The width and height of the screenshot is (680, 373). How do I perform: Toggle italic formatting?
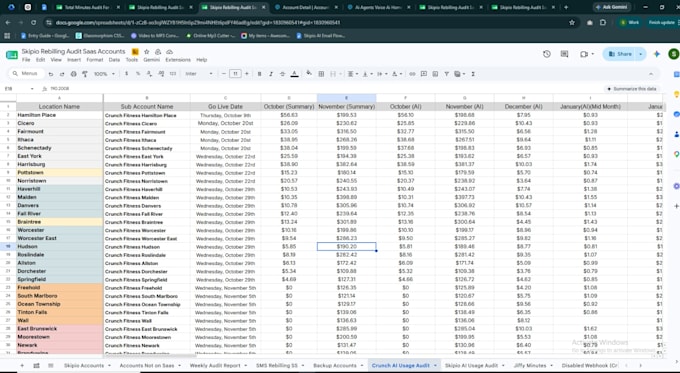[271, 74]
